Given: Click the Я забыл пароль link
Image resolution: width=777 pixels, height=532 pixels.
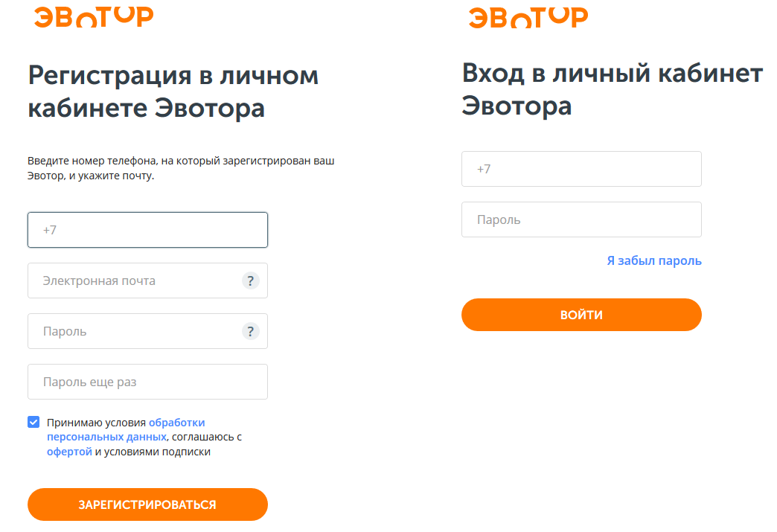Looking at the screenshot, I should click(654, 260).
